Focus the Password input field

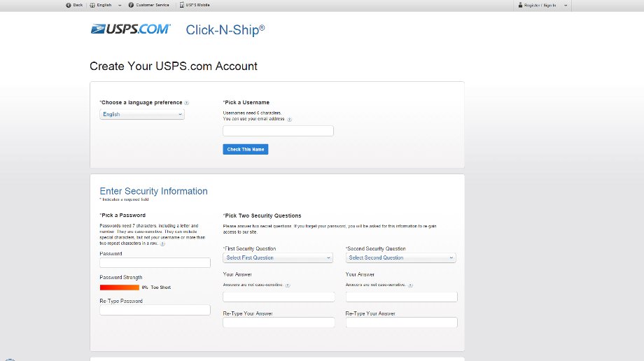coord(155,263)
